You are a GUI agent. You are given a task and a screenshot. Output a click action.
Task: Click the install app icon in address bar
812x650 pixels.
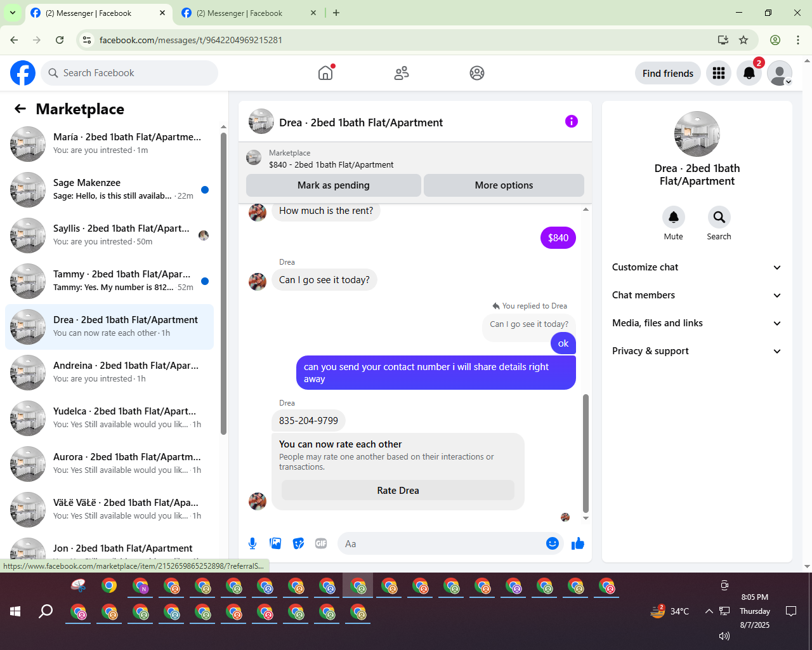click(x=723, y=40)
